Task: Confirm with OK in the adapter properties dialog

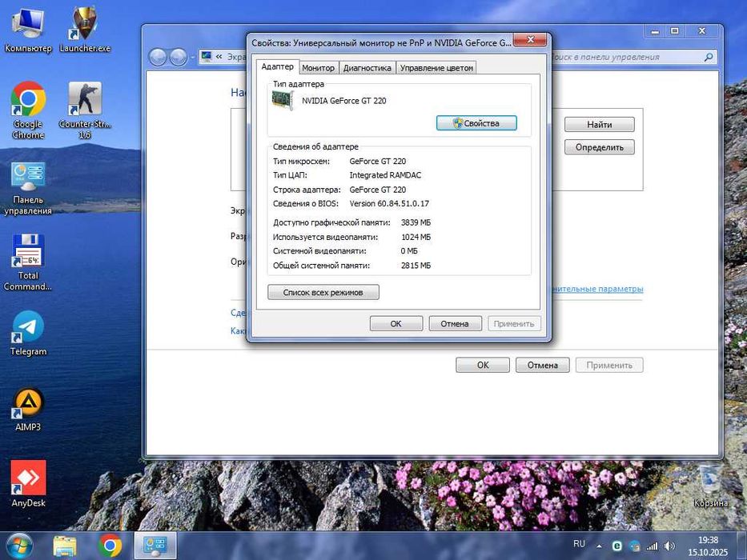Action: 396,323
